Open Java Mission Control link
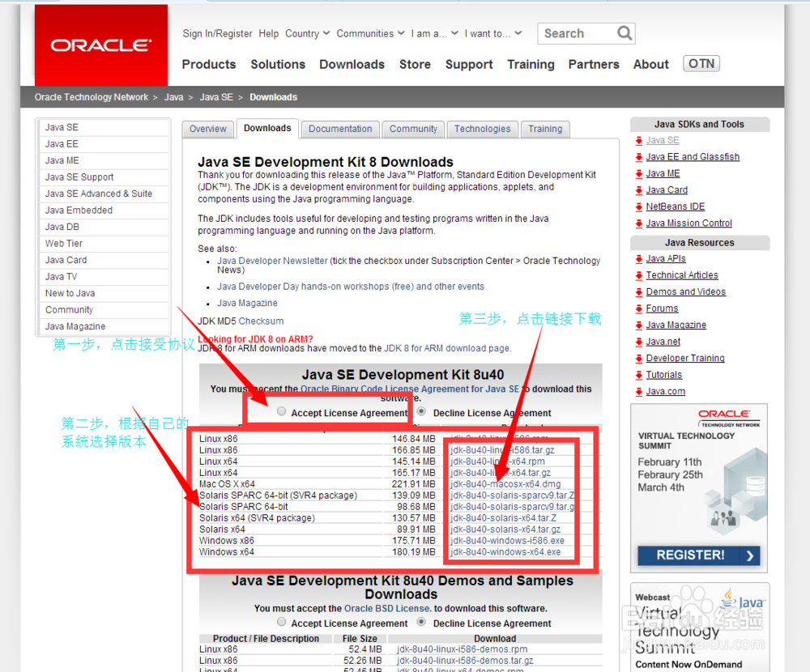This screenshot has width=810, height=672. pos(688,223)
